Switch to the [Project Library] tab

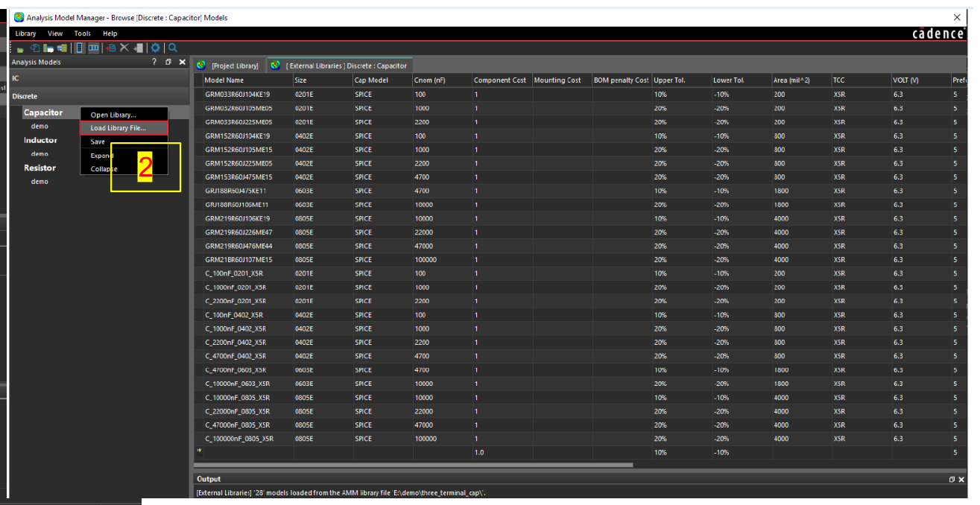tap(228, 66)
